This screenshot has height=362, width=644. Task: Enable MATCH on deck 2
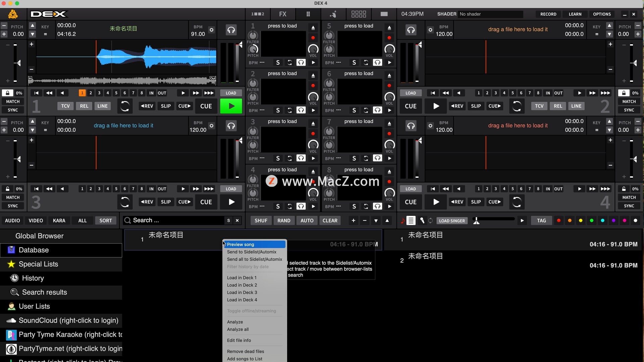point(629,101)
